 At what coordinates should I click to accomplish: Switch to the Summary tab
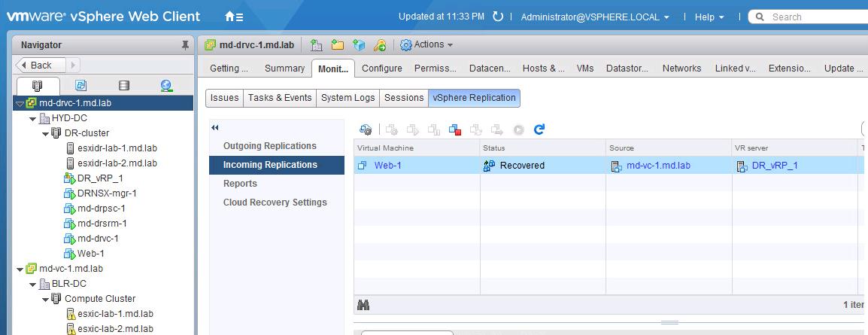tap(284, 68)
